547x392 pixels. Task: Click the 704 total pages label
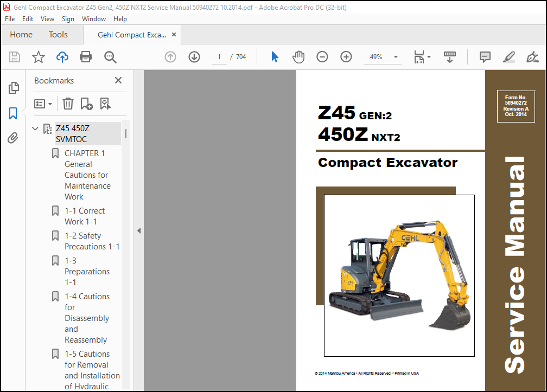(241, 57)
